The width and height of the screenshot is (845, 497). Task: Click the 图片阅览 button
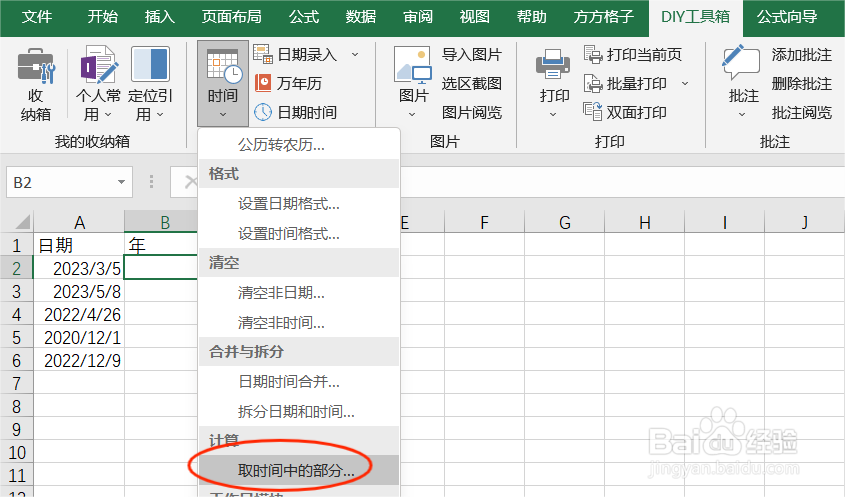[x=472, y=112]
